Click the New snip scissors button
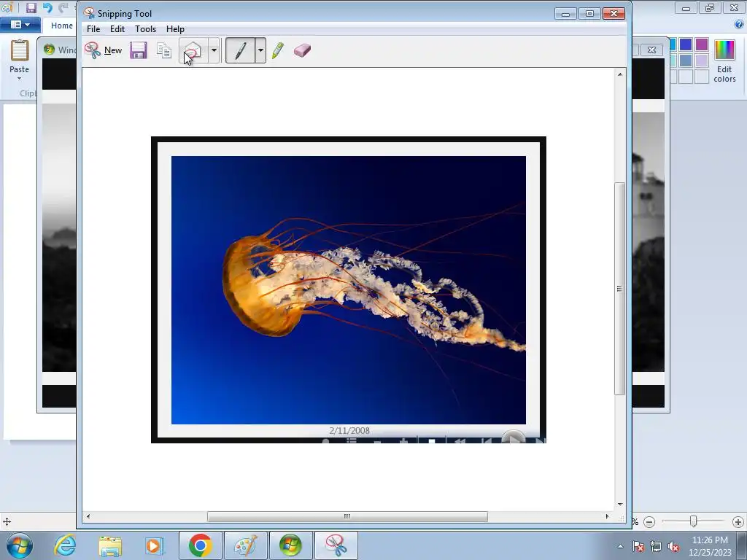 click(x=104, y=50)
